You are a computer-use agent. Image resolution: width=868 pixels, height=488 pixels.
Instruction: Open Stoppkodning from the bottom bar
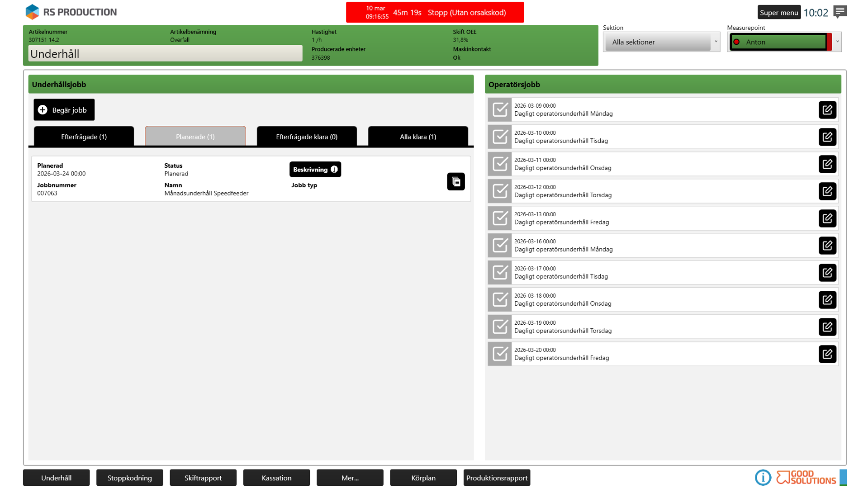click(129, 478)
